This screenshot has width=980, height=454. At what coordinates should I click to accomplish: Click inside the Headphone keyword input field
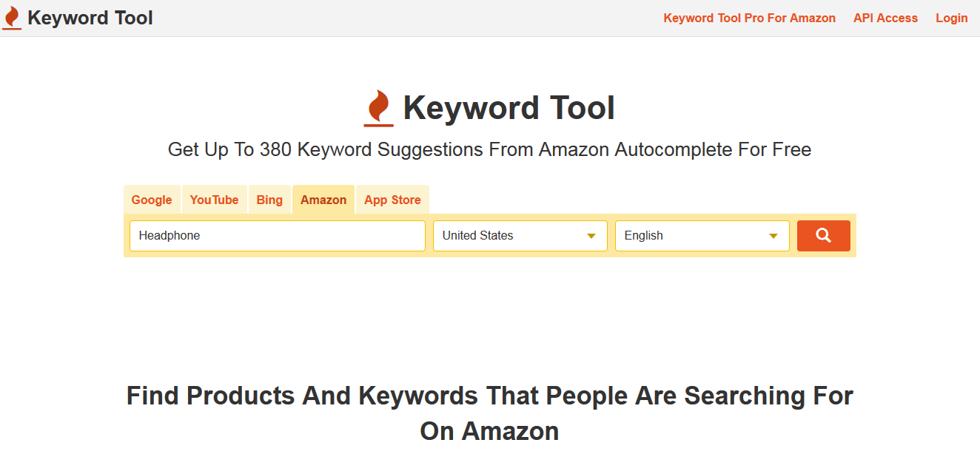coord(277,235)
